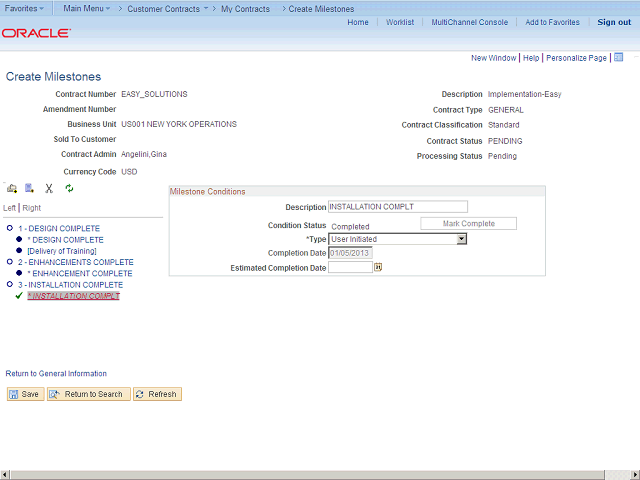Click open circle beside 2 - ENHANCEMENTS COMPLETE
The width and height of the screenshot is (640, 480).
click(10, 262)
